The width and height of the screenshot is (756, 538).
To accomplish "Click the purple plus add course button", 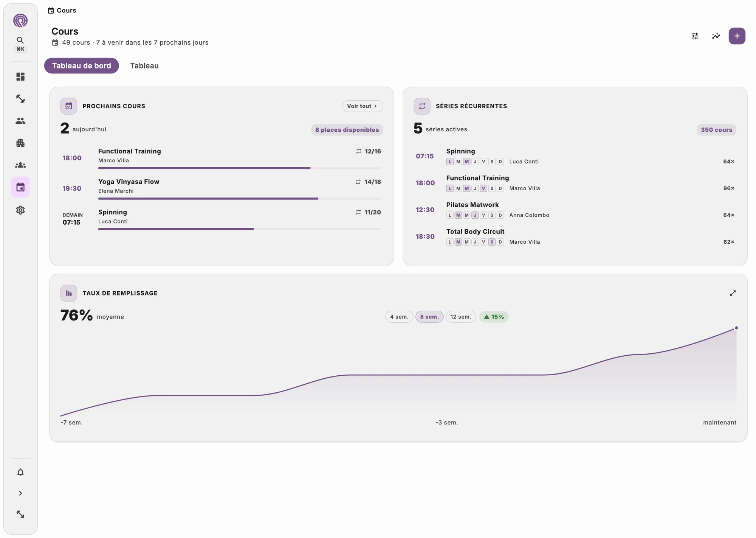I will [737, 36].
